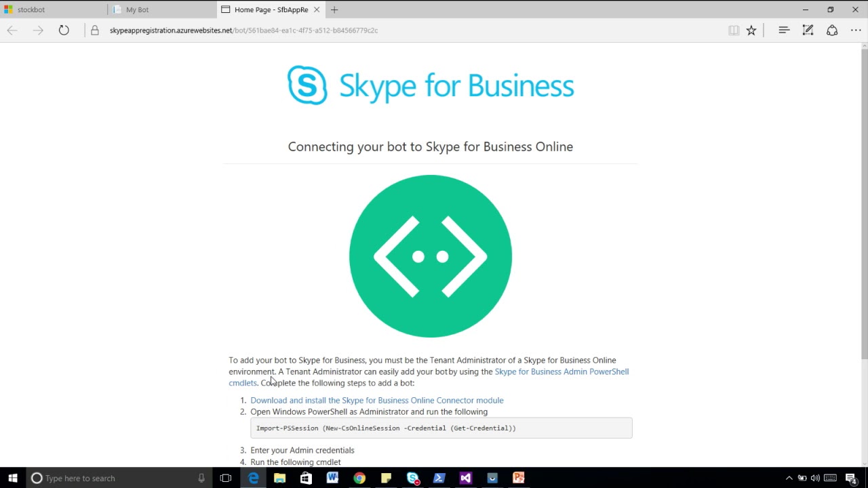Click the text 'Enter your Admin credentials'
868x488 pixels.
coord(302,450)
